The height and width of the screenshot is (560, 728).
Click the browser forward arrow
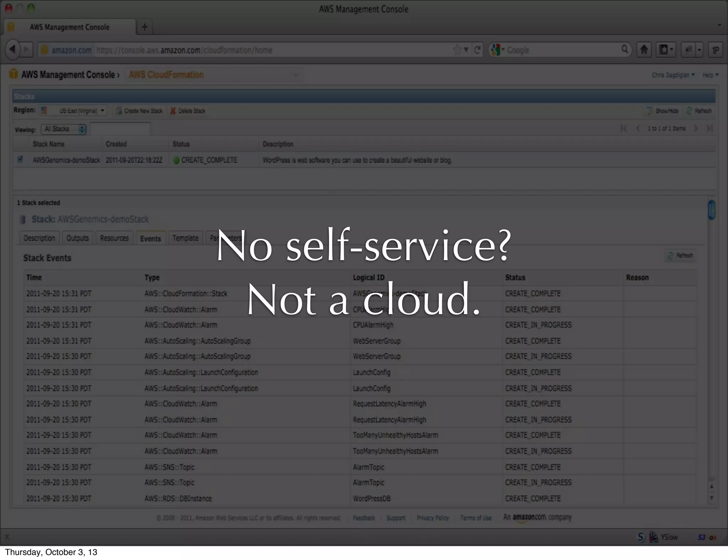tap(27, 50)
